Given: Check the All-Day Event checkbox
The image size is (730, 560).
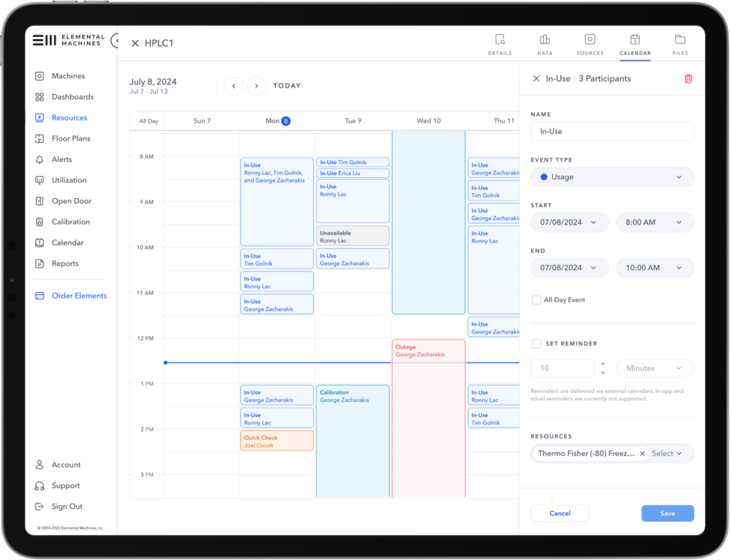Looking at the screenshot, I should click(x=536, y=300).
